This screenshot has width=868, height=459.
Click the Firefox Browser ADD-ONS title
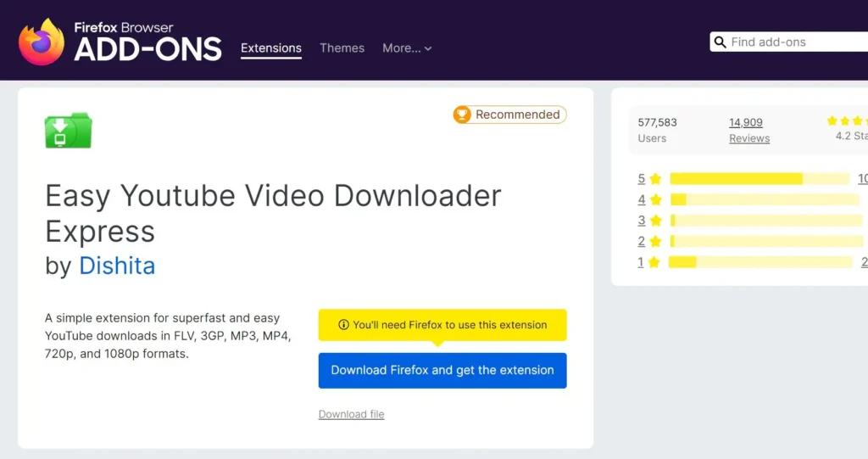(147, 42)
